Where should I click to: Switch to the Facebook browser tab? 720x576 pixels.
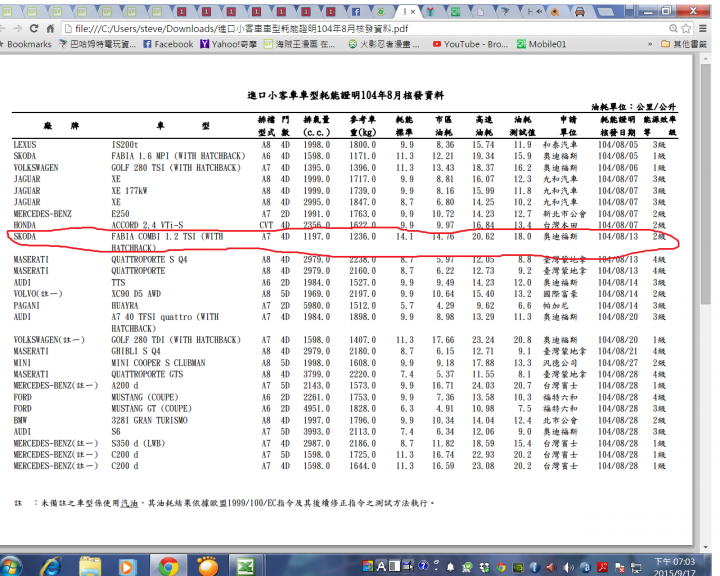[x=356, y=12]
